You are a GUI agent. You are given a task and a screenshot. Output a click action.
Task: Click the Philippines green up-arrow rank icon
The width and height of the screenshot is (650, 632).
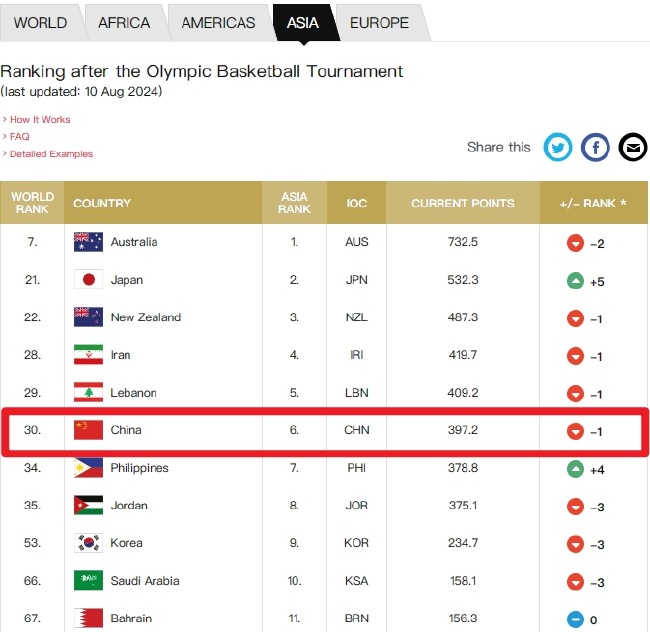click(576, 468)
